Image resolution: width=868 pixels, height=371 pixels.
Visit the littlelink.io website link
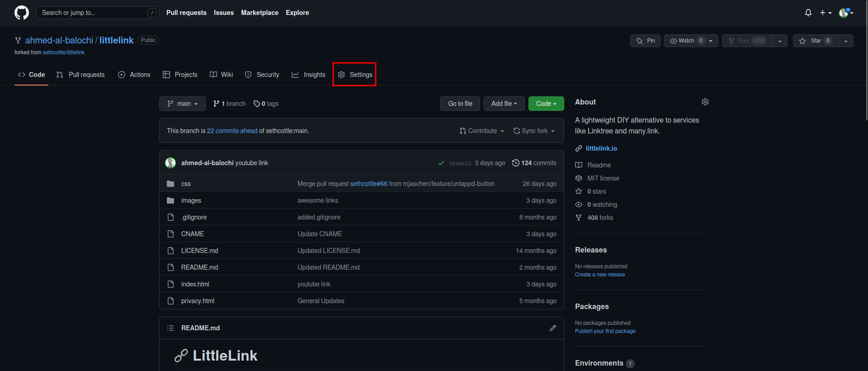coord(601,148)
